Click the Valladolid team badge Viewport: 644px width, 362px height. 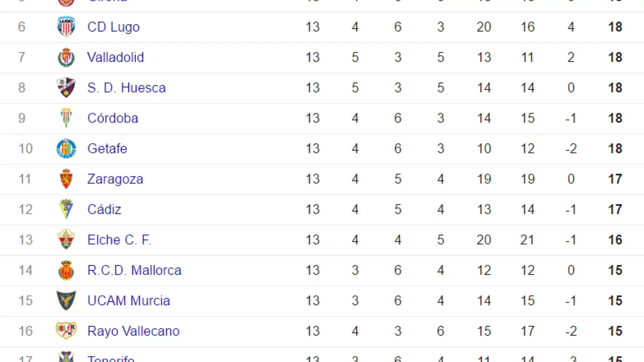pyautogui.click(x=66, y=57)
